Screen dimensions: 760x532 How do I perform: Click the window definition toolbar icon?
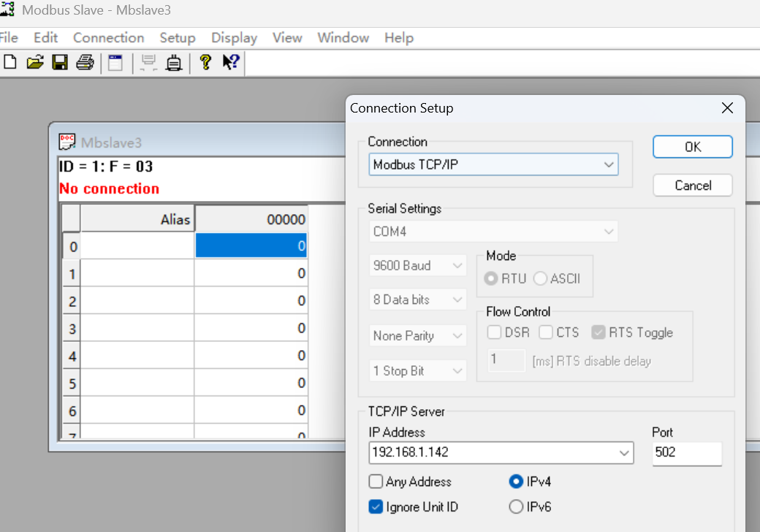tap(115, 63)
